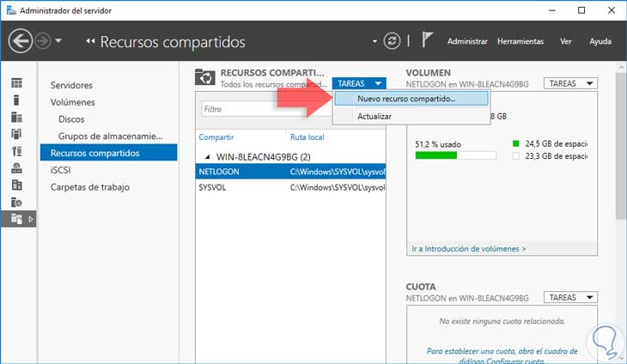The height and width of the screenshot is (364, 627).
Task: Open the Administrar menu
Action: point(467,41)
